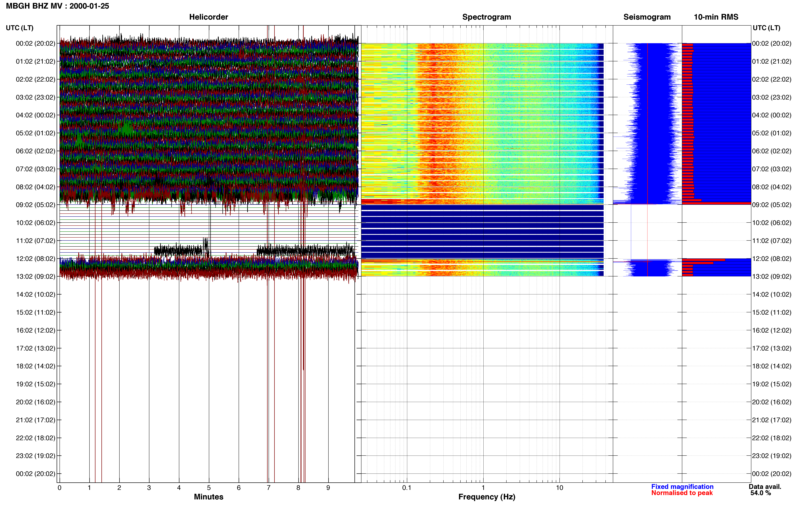Click the 'UTC (LT)' label beside the Helicorder heading
This screenshot has width=812, height=508.
[19, 28]
